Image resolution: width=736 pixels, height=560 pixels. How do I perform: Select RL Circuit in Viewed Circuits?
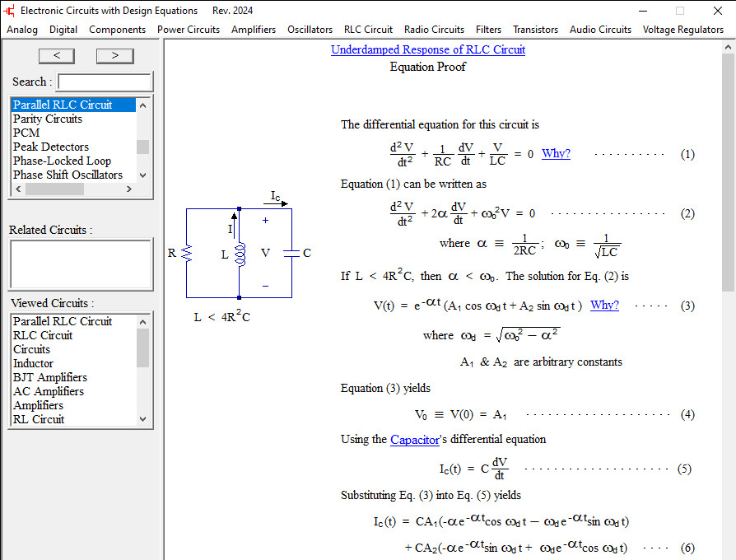pyautogui.click(x=73, y=420)
